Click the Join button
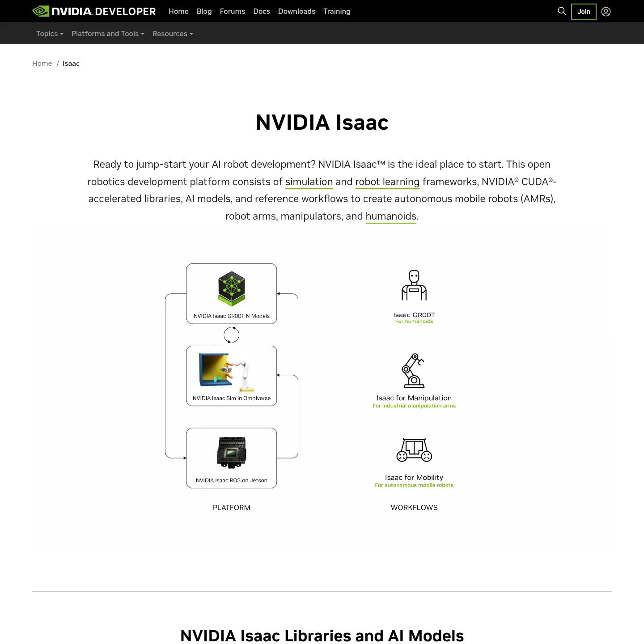Screen dimensions: 644x644 (x=584, y=12)
